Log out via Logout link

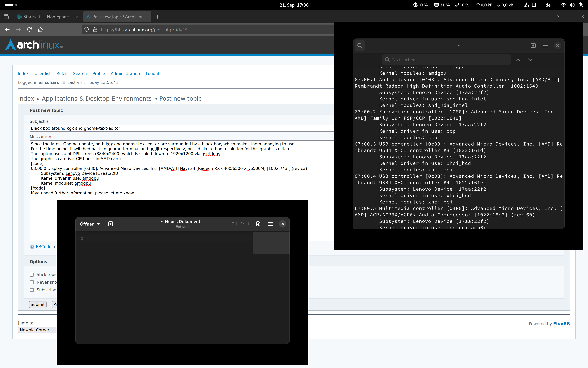(152, 73)
